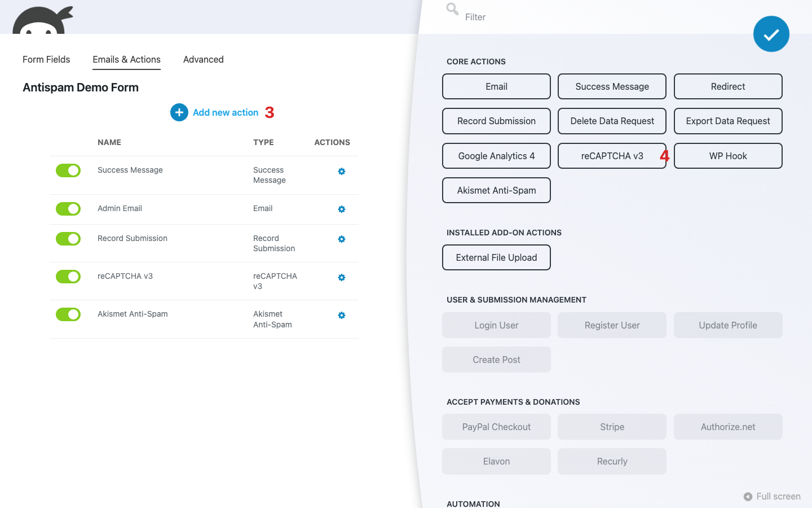Click the Authorize.net payment action
Image resolution: width=812 pixels, height=508 pixels.
tap(728, 427)
